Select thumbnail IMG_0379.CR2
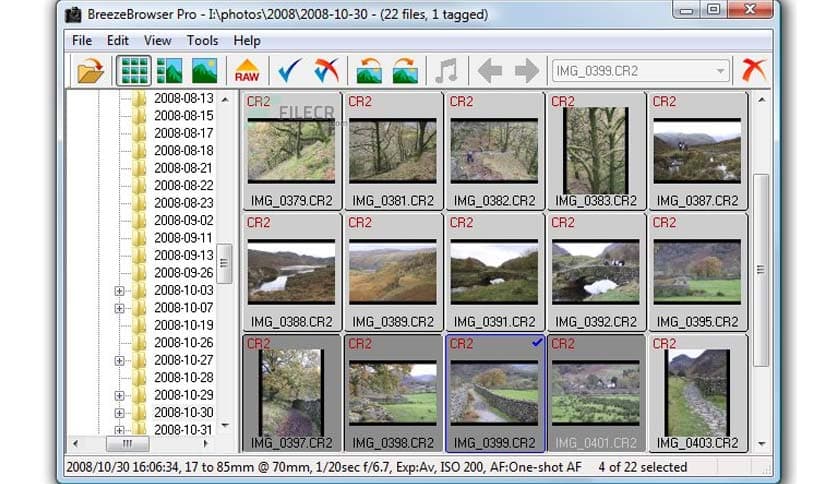Viewport: 836px width, 484px height. click(291, 151)
